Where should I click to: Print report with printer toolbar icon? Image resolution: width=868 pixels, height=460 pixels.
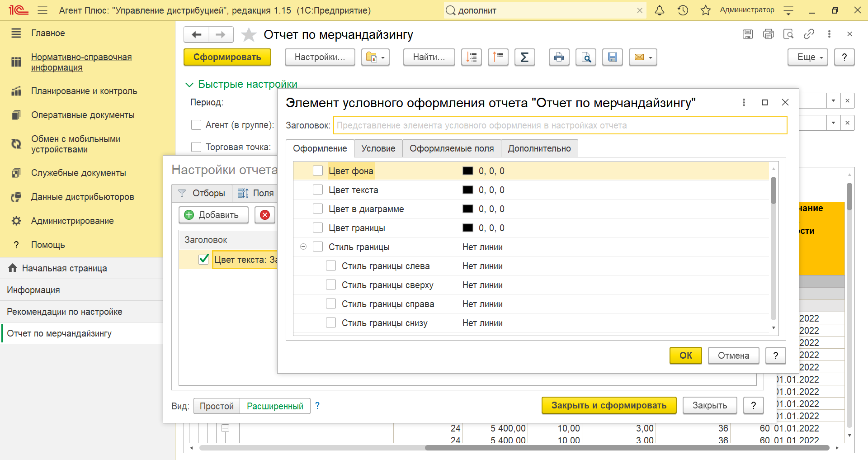[x=559, y=57]
